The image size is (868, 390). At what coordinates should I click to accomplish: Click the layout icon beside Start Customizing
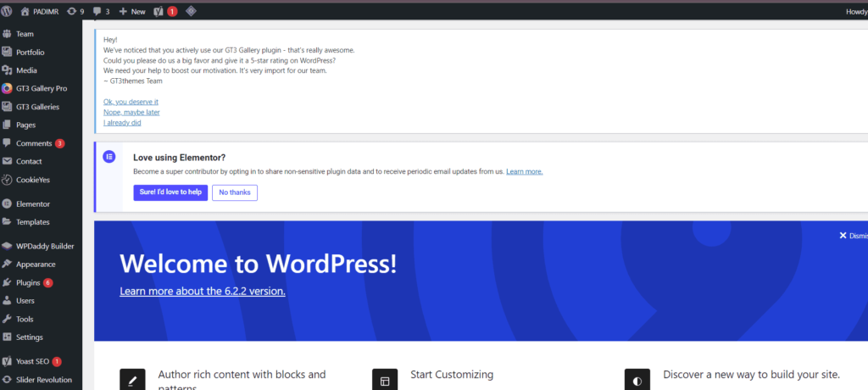[385, 380]
